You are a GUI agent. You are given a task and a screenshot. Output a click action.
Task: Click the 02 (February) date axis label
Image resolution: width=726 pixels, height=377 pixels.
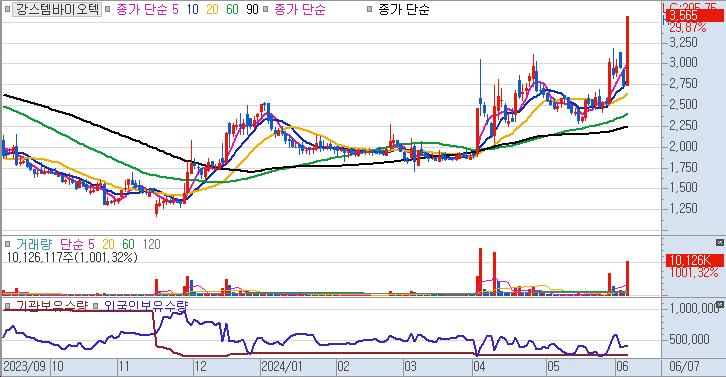(x=343, y=367)
